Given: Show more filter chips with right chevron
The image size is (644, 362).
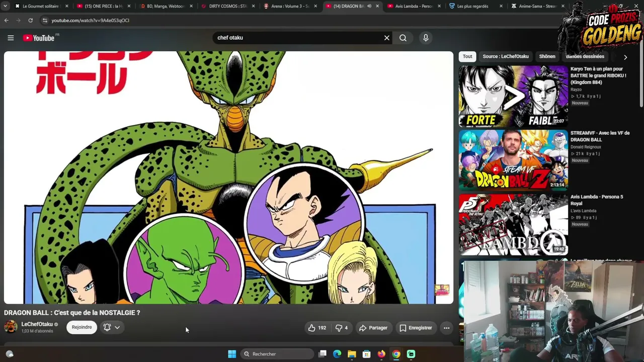Looking at the screenshot, I should pos(625,57).
